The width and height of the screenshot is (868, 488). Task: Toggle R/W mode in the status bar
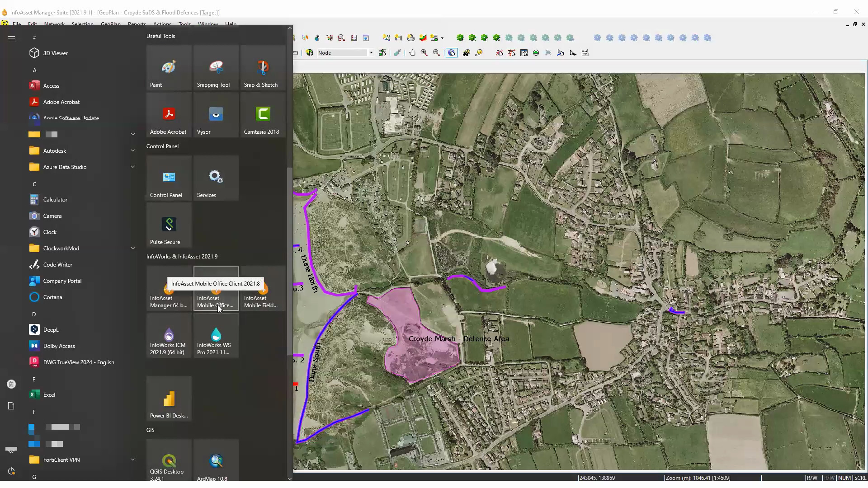(x=812, y=478)
